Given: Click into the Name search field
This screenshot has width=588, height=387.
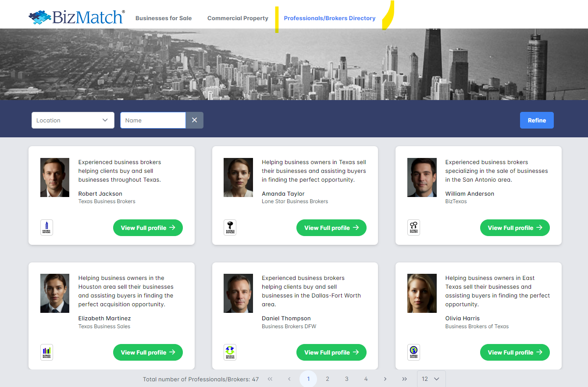Looking at the screenshot, I should point(153,120).
